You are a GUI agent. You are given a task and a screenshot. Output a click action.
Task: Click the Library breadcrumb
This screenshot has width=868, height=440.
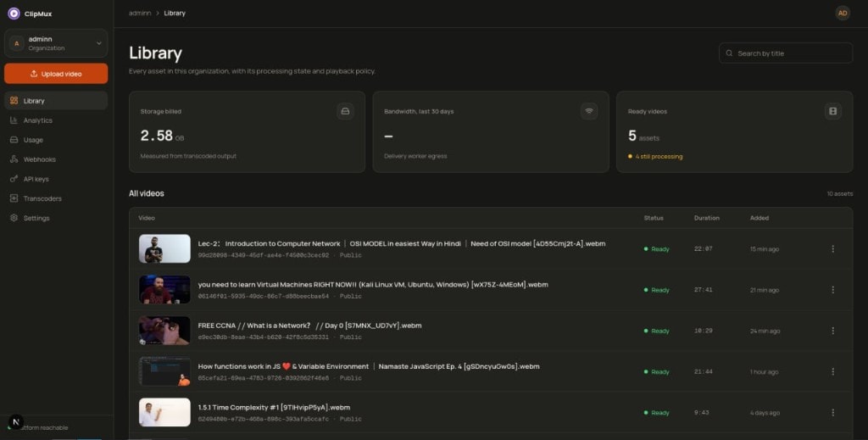tap(175, 14)
